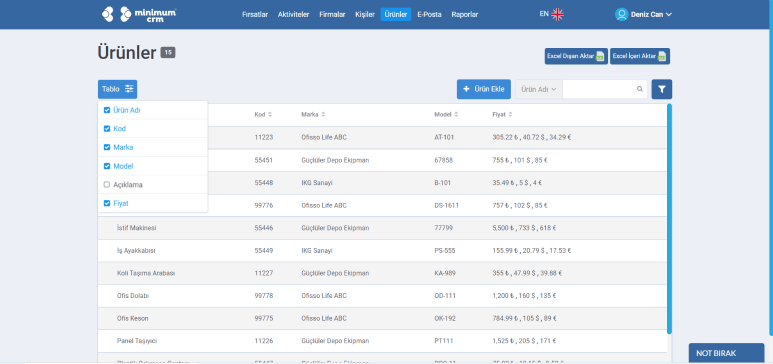Screen dimensions: 773x364
Task: Sort by Fiyat column arrows
Action: [x=510, y=114]
